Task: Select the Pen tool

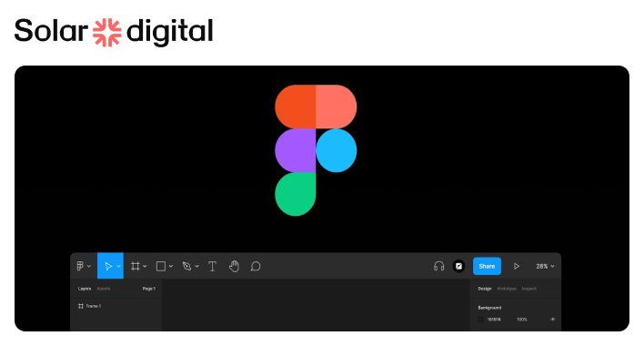Action: tap(186, 266)
